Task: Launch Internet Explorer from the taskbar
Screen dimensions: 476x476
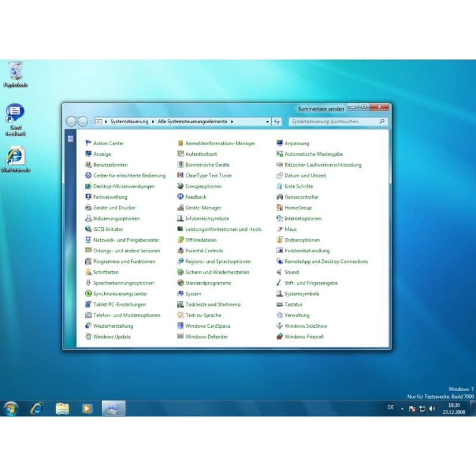Action: 37,409
